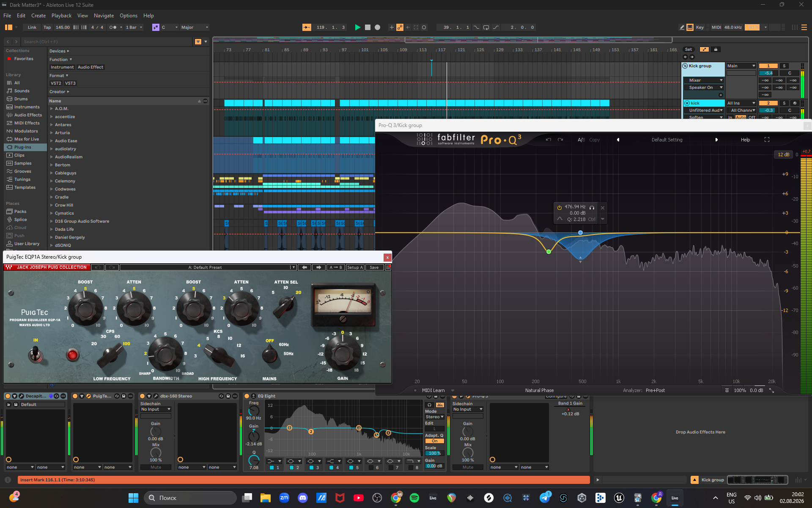Viewport: 812px width, 508px height.
Task: Expand the Cableguys plug-in folder
Action: pyautogui.click(x=52, y=173)
